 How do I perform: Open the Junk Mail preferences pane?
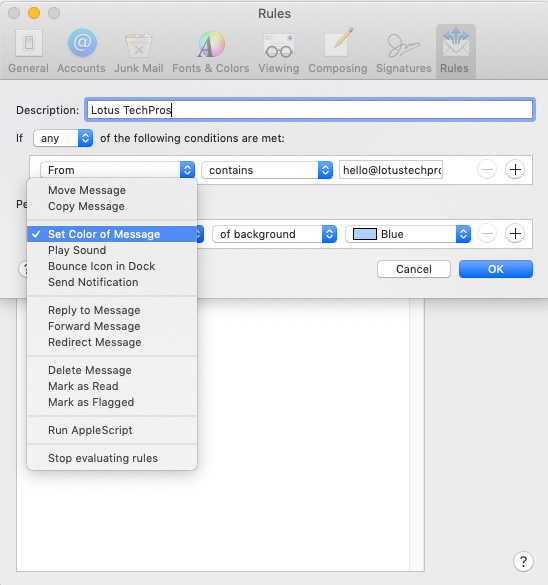pyautogui.click(x=139, y=52)
